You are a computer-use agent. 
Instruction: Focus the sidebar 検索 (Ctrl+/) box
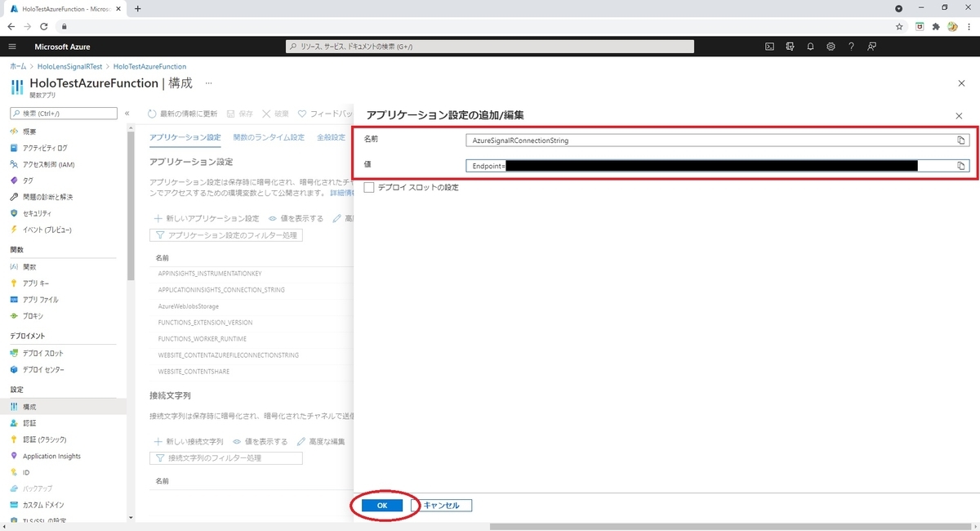tap(64, 113)
